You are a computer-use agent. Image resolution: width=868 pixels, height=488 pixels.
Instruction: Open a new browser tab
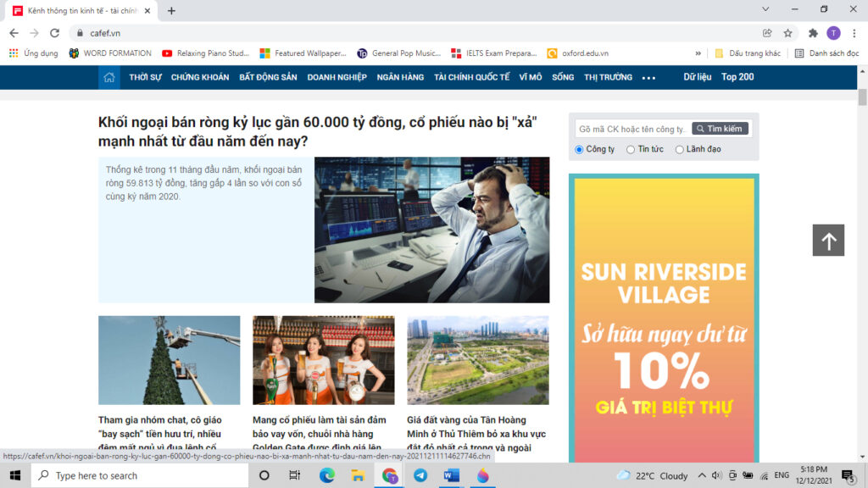tap(171, 10)
